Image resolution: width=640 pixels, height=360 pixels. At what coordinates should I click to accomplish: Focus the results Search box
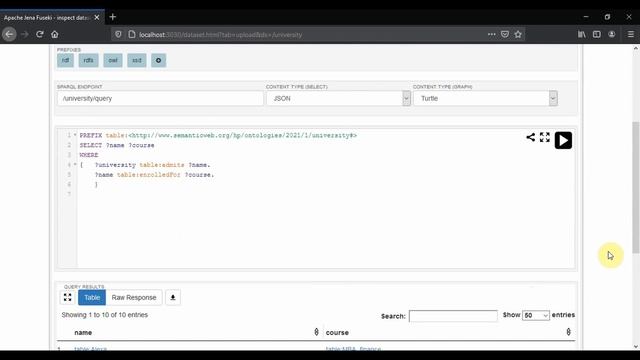[453, 316]
